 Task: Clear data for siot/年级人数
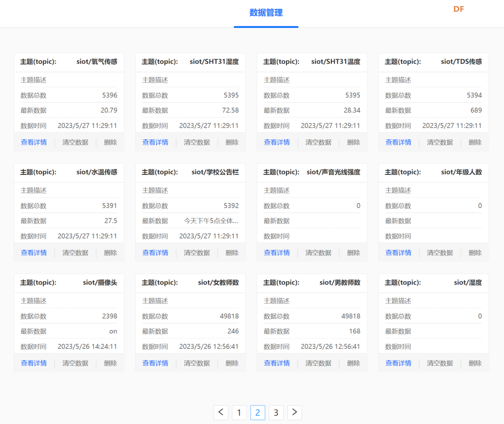click(440, 252)
